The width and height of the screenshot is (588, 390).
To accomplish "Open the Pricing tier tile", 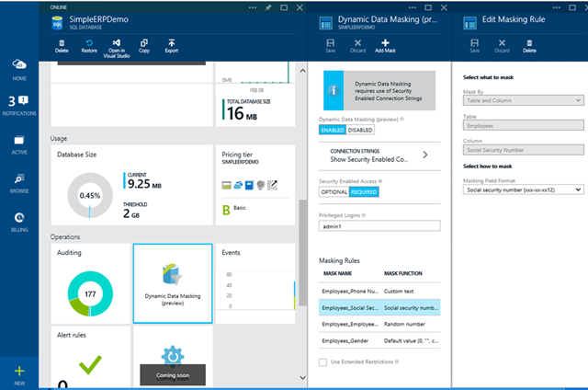I will 255,185.
